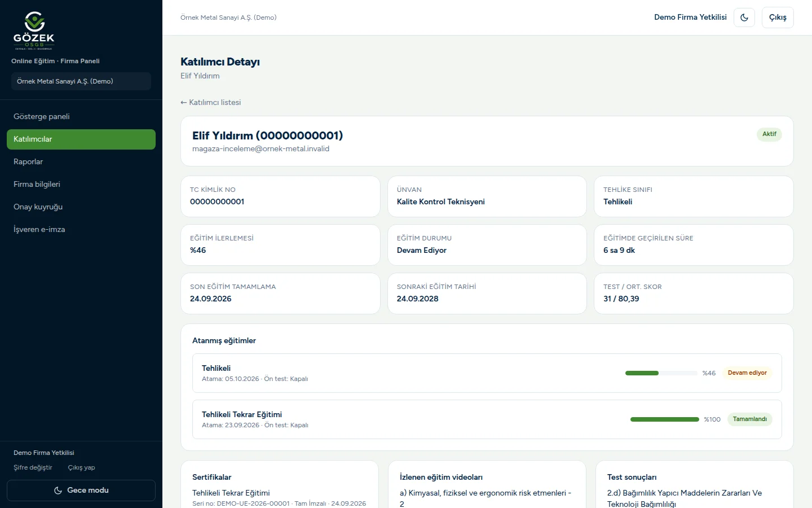
Task: Click Devam Ediyor training status value
Action: click(x=422, y=250)
